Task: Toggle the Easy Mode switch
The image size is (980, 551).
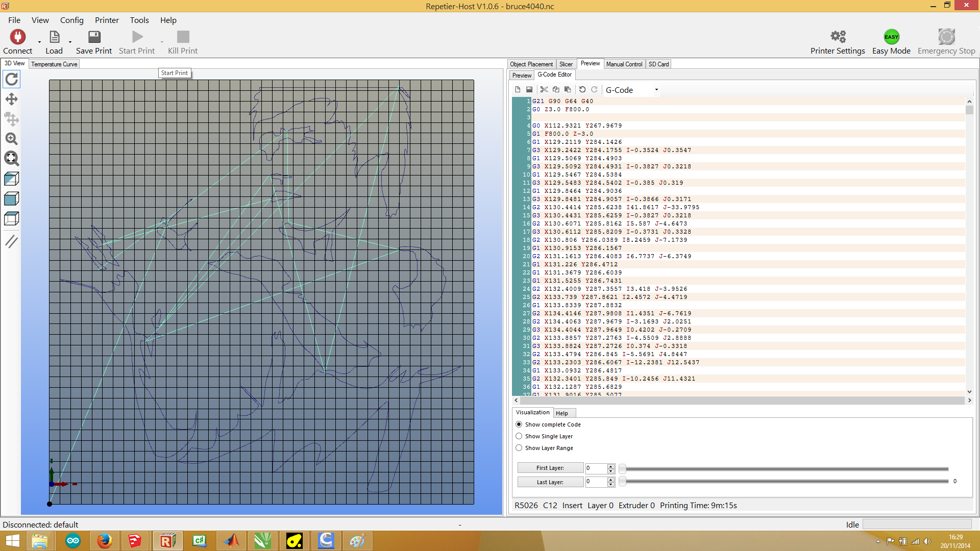Action: [891, 37]
